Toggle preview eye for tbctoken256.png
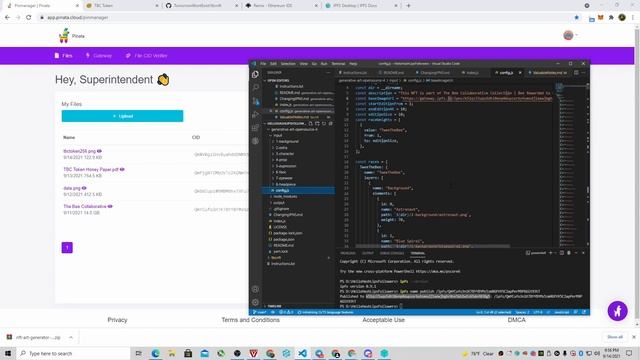Screen dimensions: 640x360 coord(100,151)
